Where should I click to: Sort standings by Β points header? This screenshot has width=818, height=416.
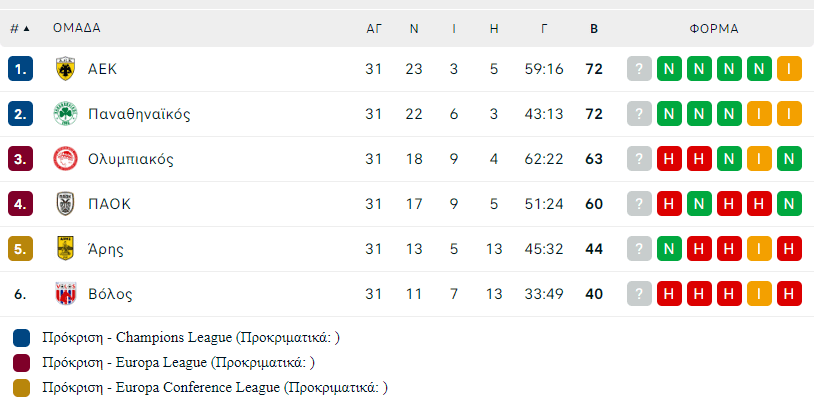tap(594, 28)
